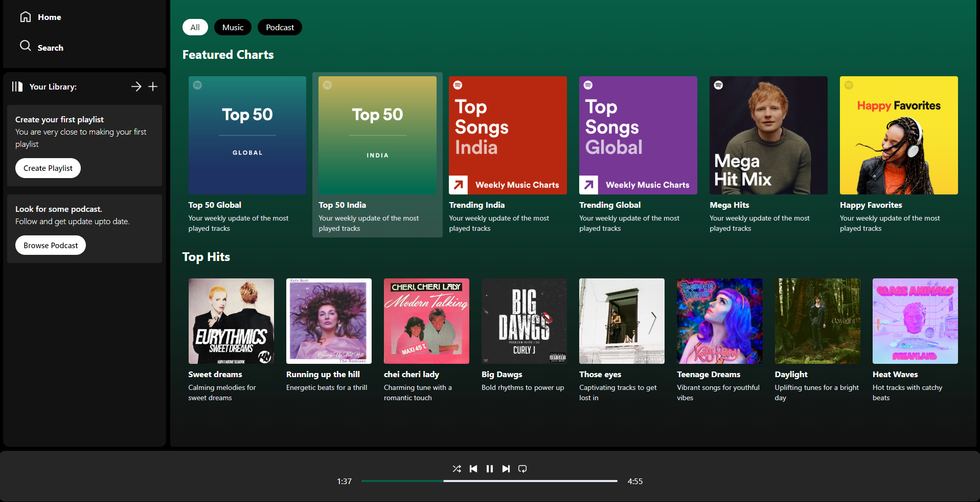Open the Top 50 India cover
Image resolution: width=980 pixels, height=502 pixels.
coord(377,135)
